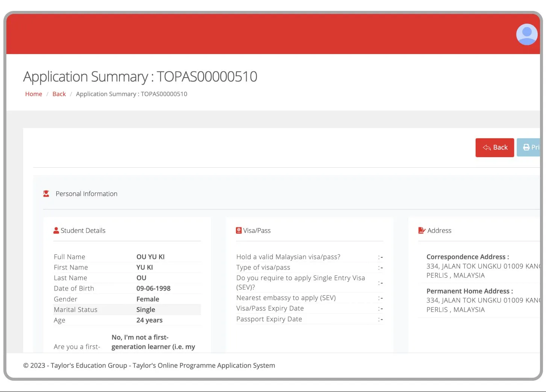
Task: Click the Full Name value OU YU KI
Action: (150, 257)
